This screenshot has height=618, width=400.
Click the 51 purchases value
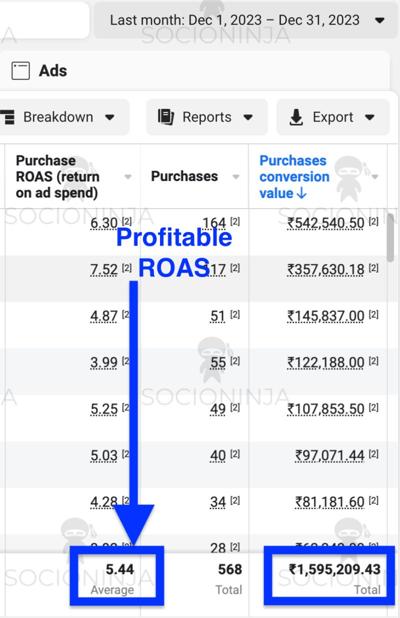pos(218,316)
